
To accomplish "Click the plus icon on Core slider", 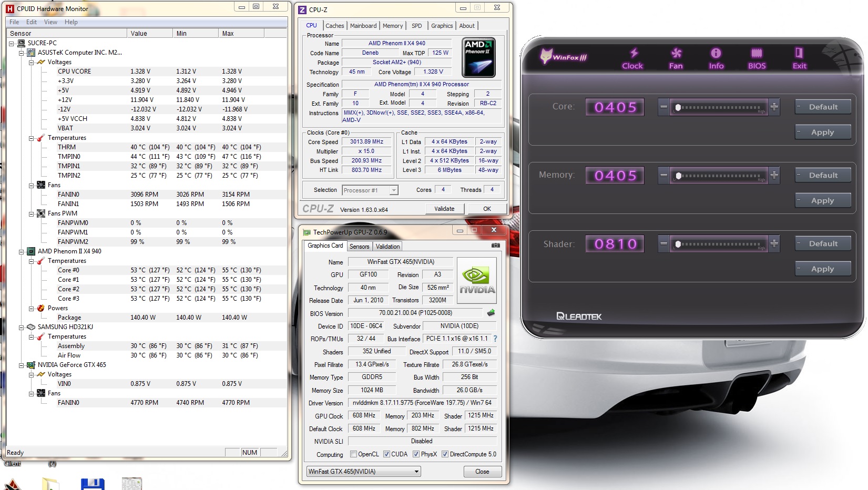I will pyautogui.click(x=774, y=107).
